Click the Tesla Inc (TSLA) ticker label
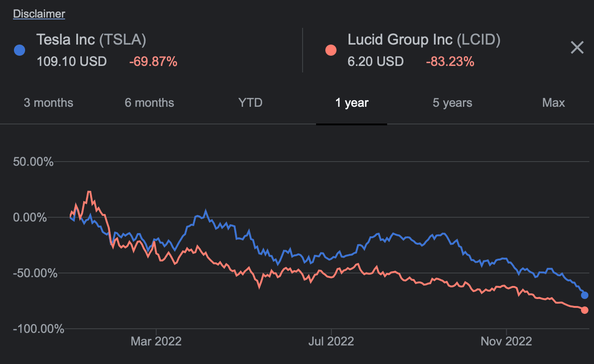 coord(91,39)
